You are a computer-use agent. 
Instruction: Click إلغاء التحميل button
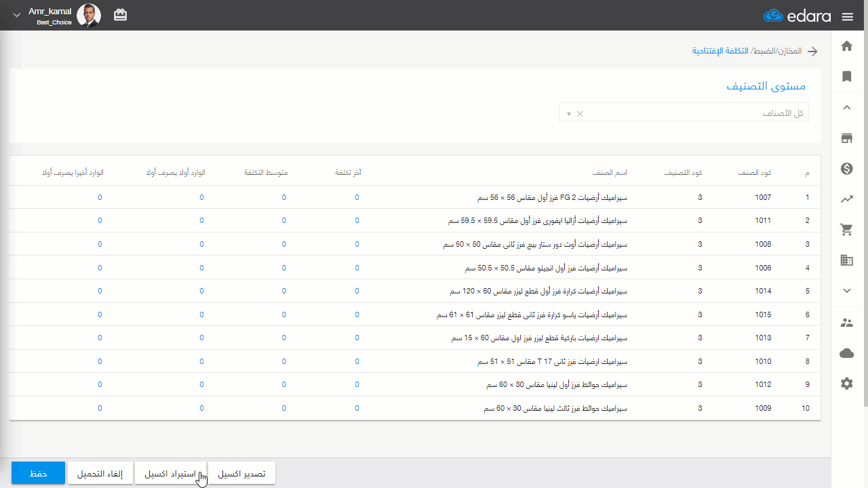[x=100, y=473]
